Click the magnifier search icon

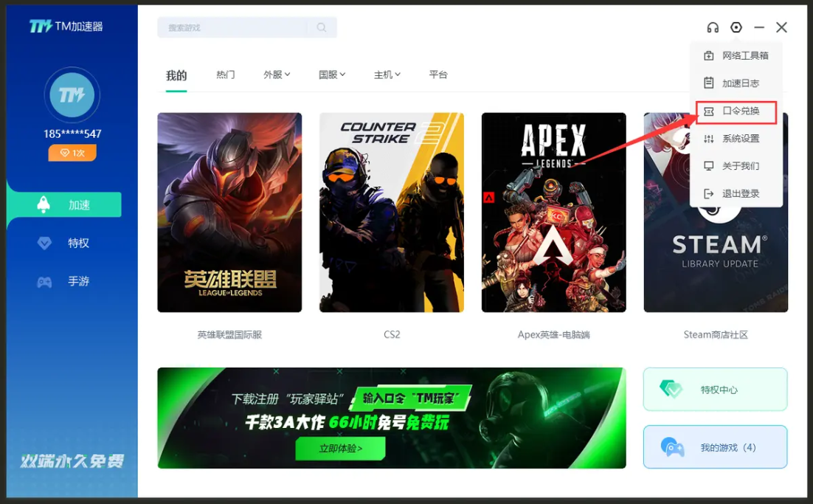click(322, 27)
